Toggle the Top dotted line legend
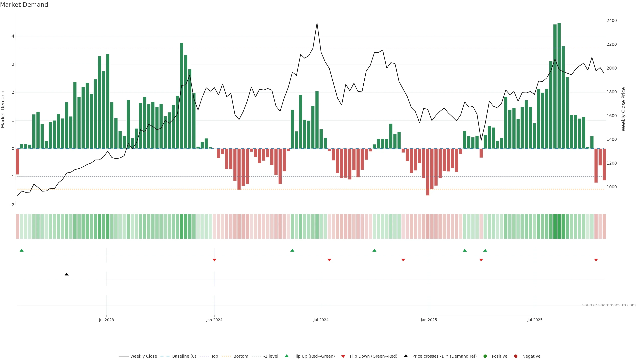 (214, 356)
